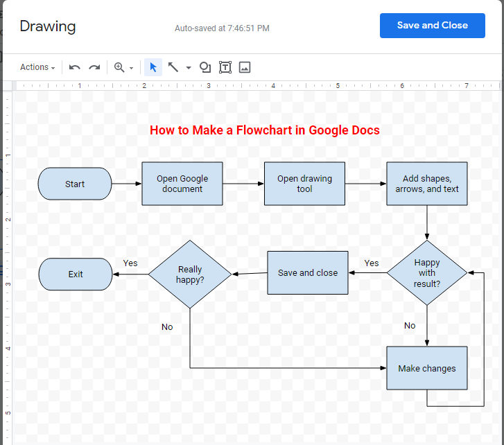This screenshot has width=504, height=445.
Task: Select the Happy with result? diamond
Action: click(427, 273)
